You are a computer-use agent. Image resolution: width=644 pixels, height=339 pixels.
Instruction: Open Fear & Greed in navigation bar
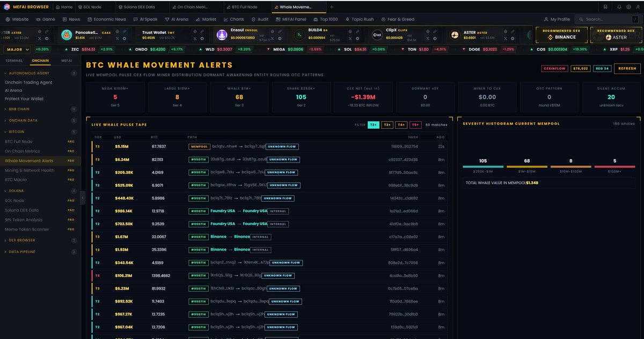(x=398, y=19)
